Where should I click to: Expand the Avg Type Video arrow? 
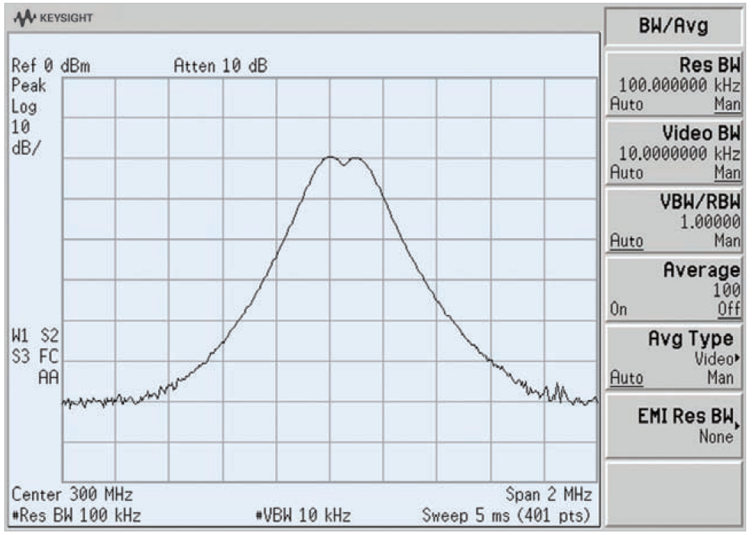[736, 358]
